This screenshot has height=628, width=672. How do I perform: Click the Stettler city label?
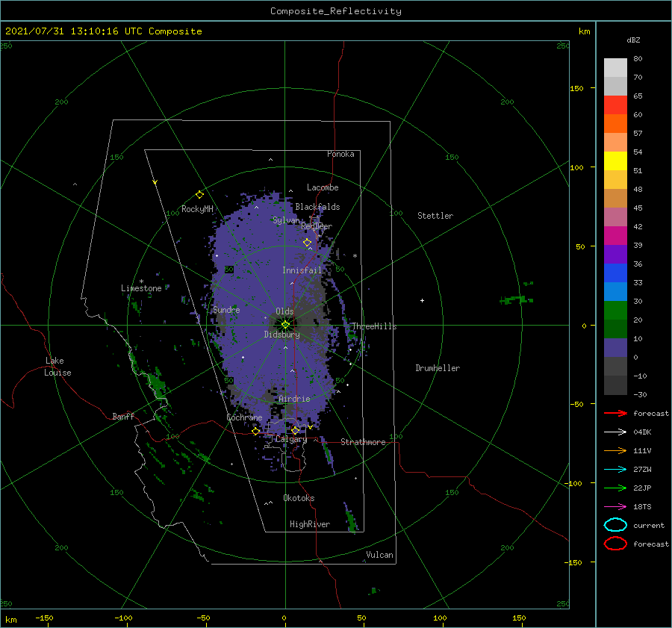click(435, 216)
